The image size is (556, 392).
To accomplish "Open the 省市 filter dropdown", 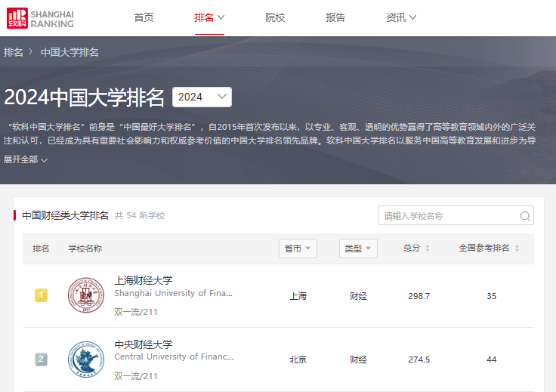I will 298,248.
